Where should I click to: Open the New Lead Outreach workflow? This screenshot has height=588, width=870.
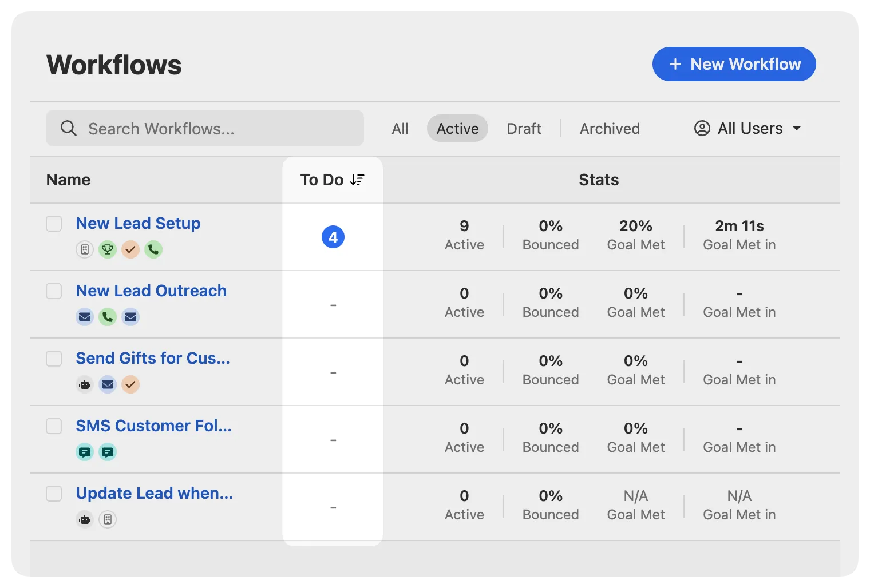point(151,291)
